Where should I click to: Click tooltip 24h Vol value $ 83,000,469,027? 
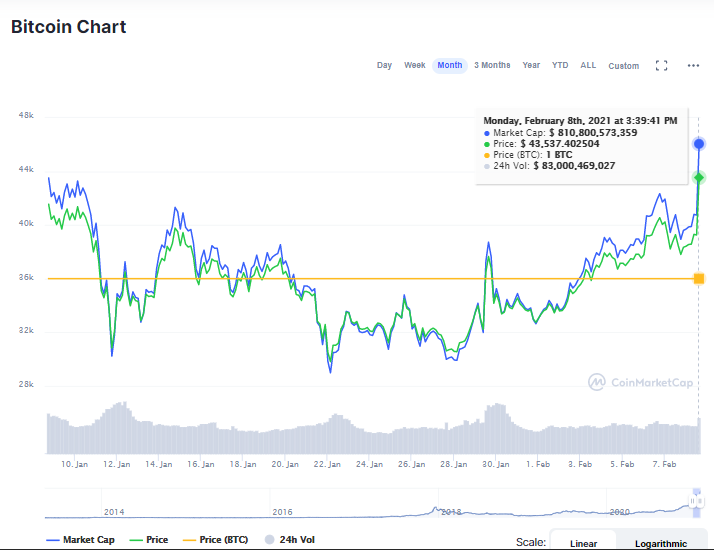pyautogui.click(x=574, y=166)
